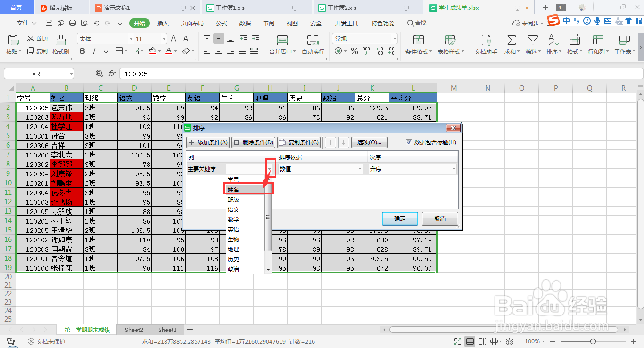The image size is (644, 348).
Task: Click the Sogou microphone voice input icon
Action: [x=597, y=21]
